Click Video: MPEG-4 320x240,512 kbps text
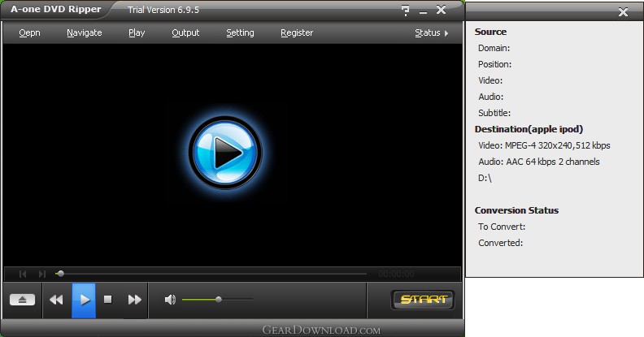 544,145
